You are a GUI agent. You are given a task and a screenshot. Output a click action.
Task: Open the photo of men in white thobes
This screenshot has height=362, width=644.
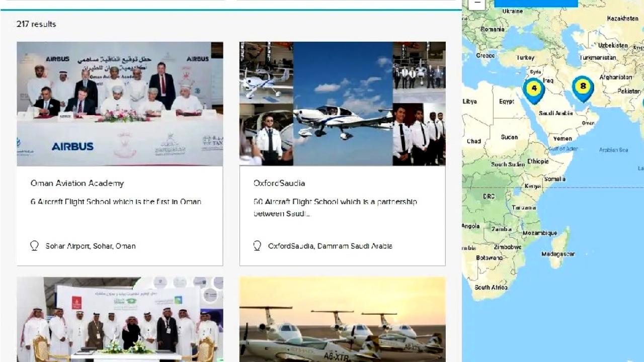click(120, 319)
